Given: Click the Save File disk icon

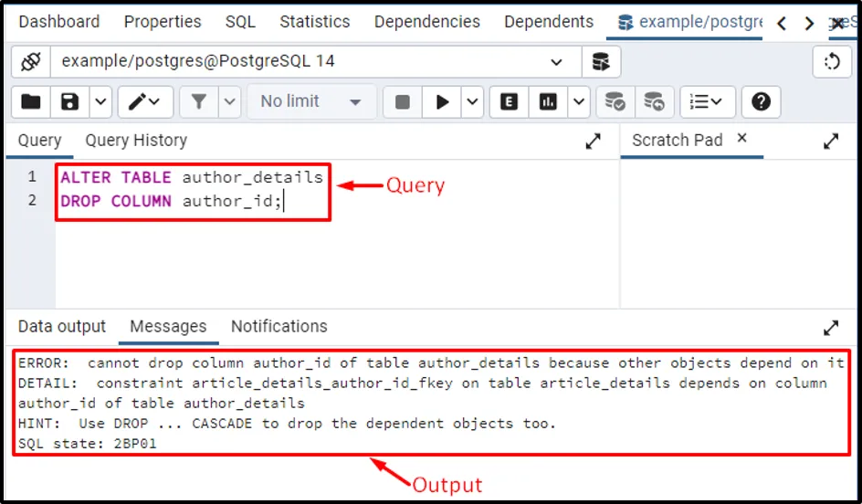Looking at the screenshot, I should pos(70,101).
